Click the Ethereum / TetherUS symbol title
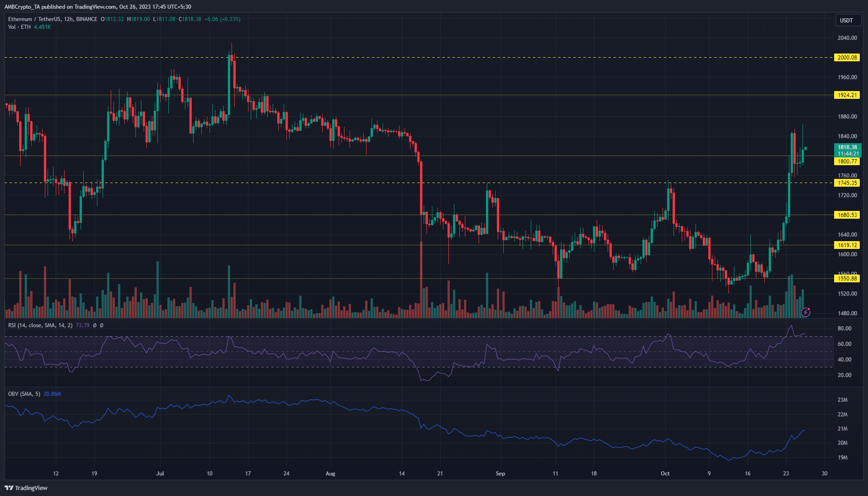Image resolution: width=868 pixels, height=496 pixels. [x=34, y=19]
